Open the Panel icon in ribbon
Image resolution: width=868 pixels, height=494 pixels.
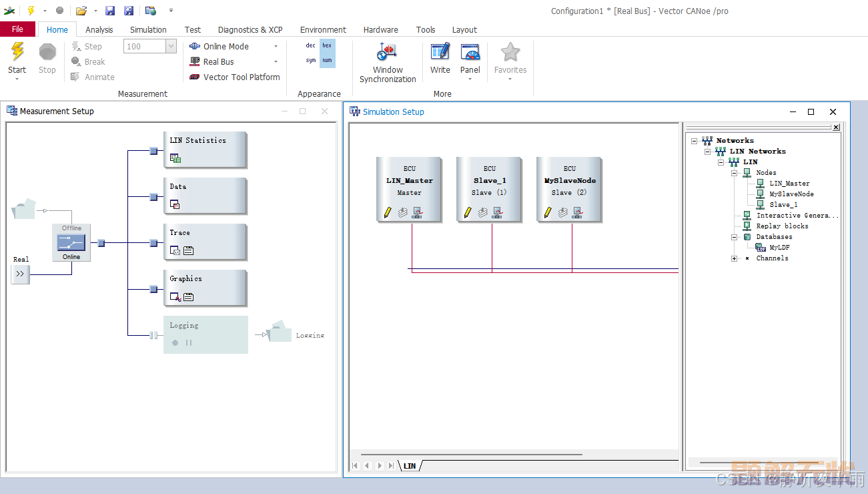point(470,52)
